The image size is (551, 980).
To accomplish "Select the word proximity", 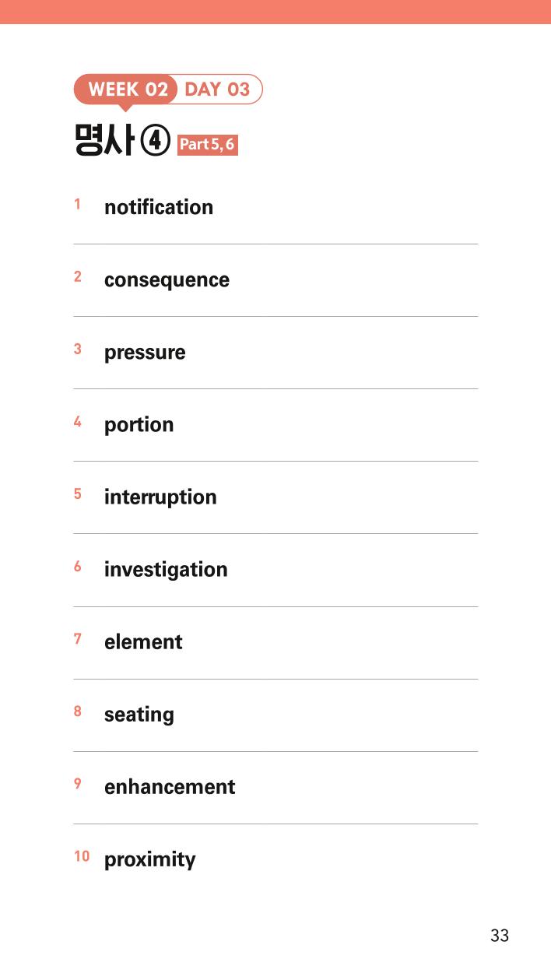I will pyautogui.click(x=149, y=860).
